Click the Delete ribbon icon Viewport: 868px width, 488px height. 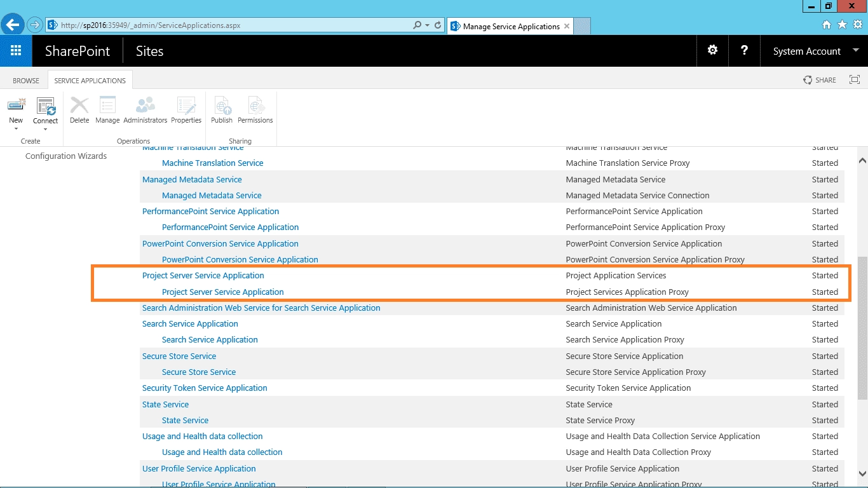79,105
